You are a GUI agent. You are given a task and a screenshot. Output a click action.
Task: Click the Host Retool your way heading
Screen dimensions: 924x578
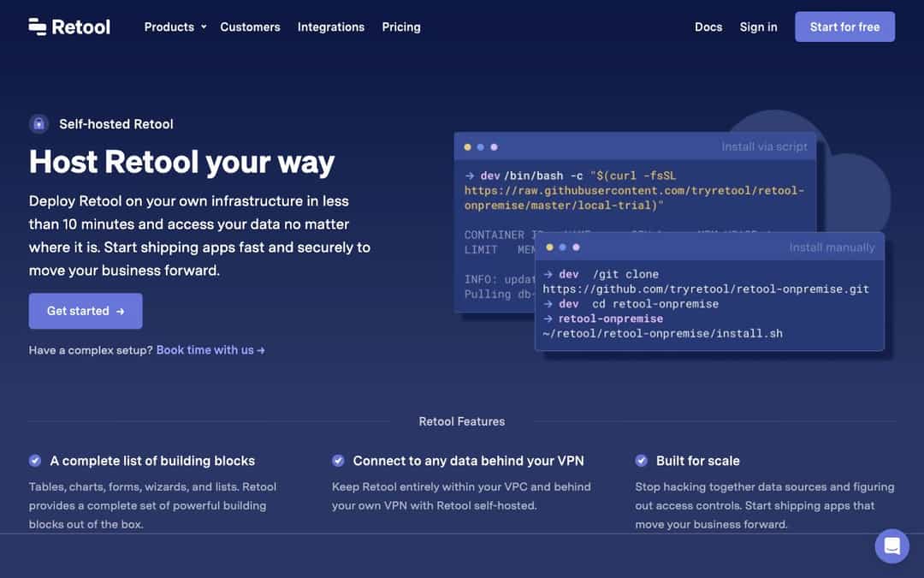(x=181, y=162)
